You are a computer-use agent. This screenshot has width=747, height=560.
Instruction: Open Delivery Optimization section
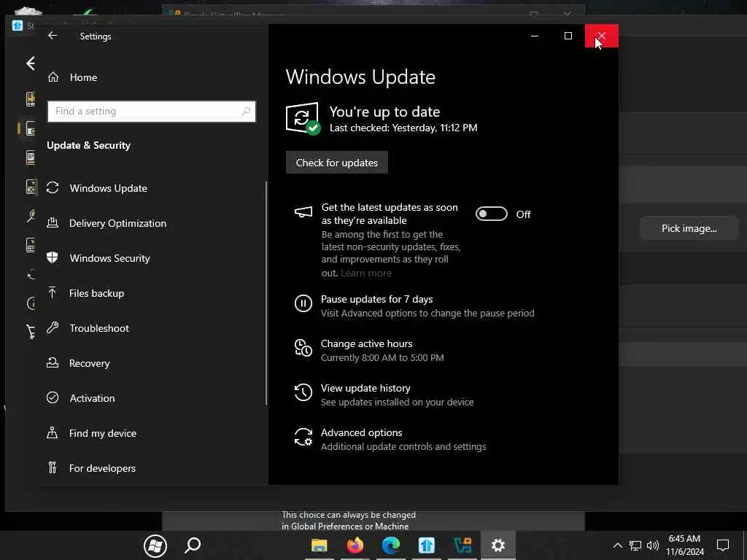pyautogui.click(x=117, y=223)
